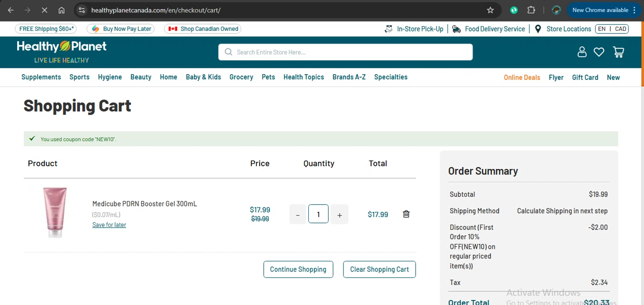Click the quantity input showing 1
This screenshot has height=305, width=644.
click(x=318, y=214)
